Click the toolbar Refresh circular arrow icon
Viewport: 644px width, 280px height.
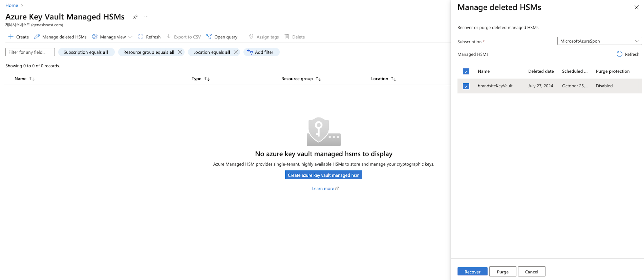tap(141, 37)
